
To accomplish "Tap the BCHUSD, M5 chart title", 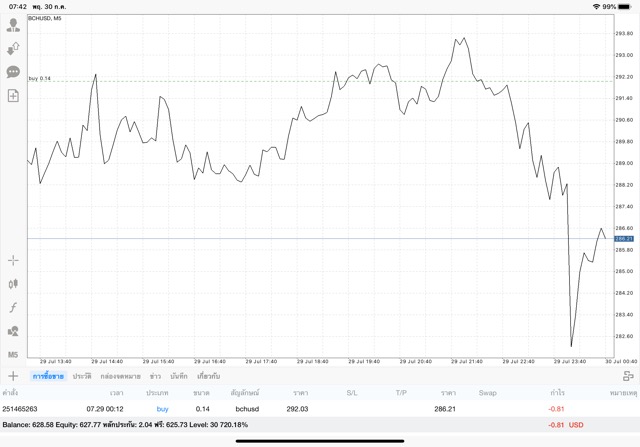I will point(44,18).
